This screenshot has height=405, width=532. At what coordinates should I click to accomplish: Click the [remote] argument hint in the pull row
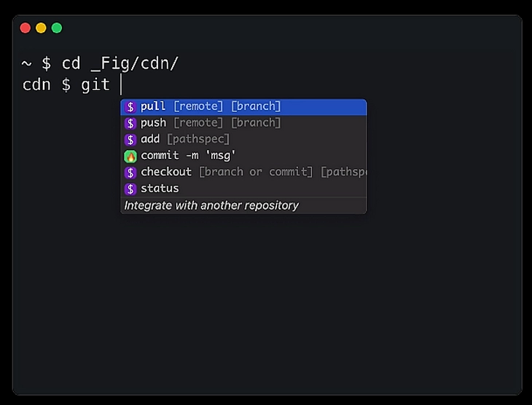(198, 106)
